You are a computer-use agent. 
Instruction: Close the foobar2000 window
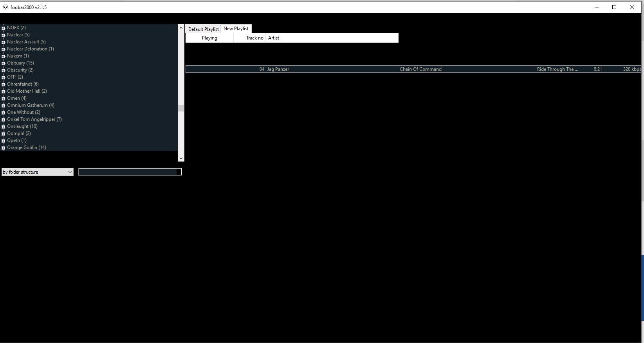tap(632, 7)
